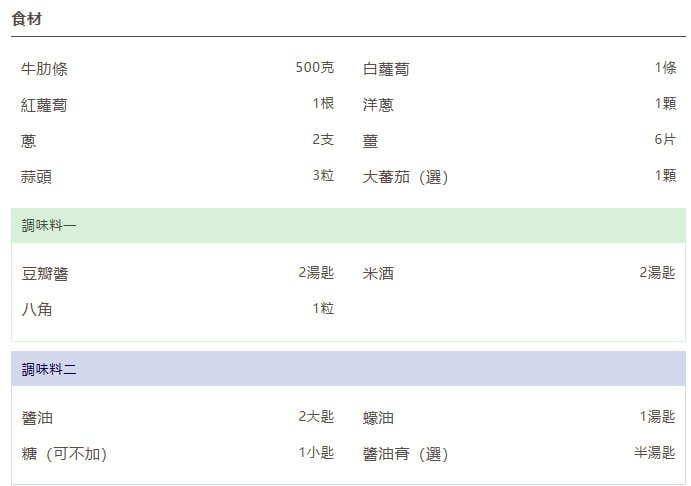This screenshot has height=486, width=691.
Task: Click the 大蕃茄（選） optional ingredient
Action: 405,177
